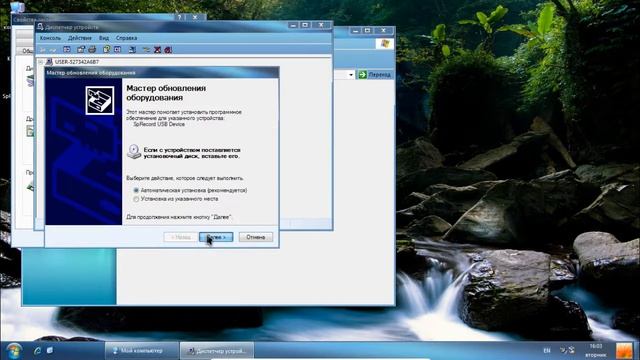Open the Справка menu in Device Manager
Screen dimensions: 640x360
pos(126,38)
